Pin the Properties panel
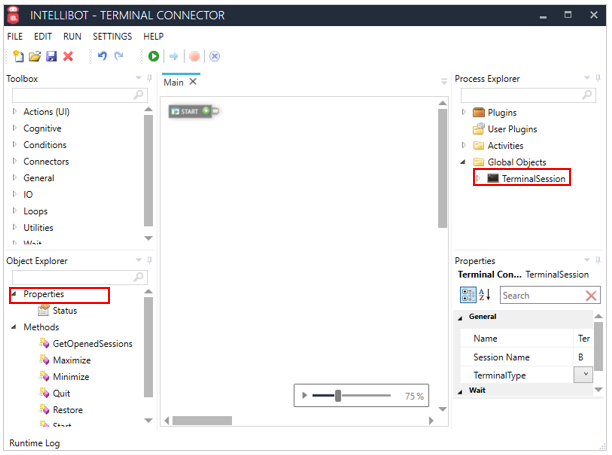Viewport: 612px width, 455px height. tap(598, 260)
